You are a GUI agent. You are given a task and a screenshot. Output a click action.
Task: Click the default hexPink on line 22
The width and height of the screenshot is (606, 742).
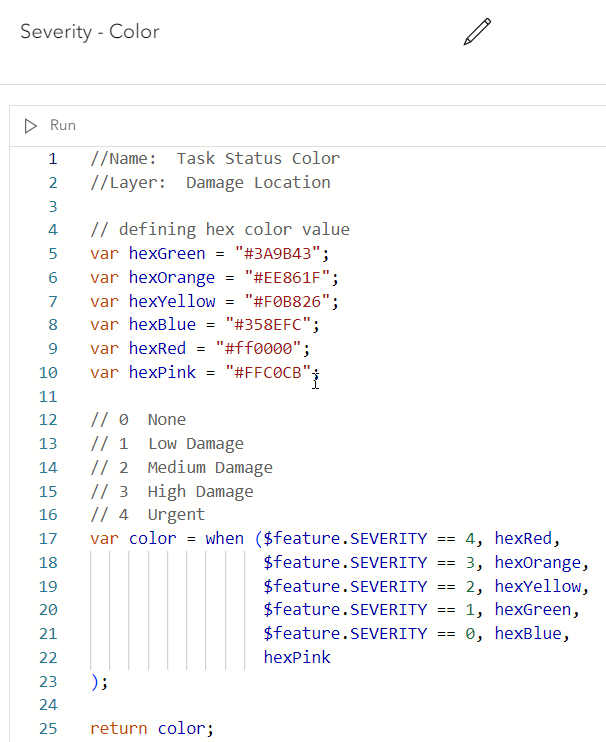click(297, 658)
